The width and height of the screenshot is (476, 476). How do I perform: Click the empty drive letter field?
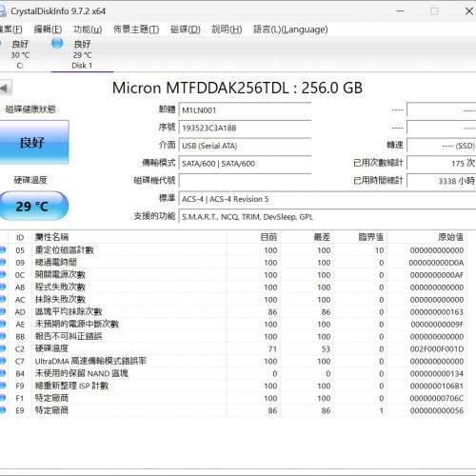245,181
